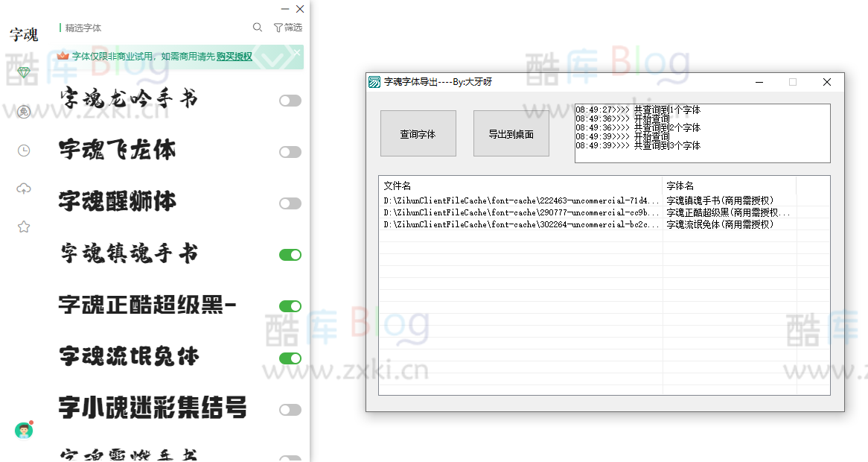The width and height of the screenshot is (868, 462).
Task: Select the rabbit mascot icon in sidebar
Action: coord(25,112)
